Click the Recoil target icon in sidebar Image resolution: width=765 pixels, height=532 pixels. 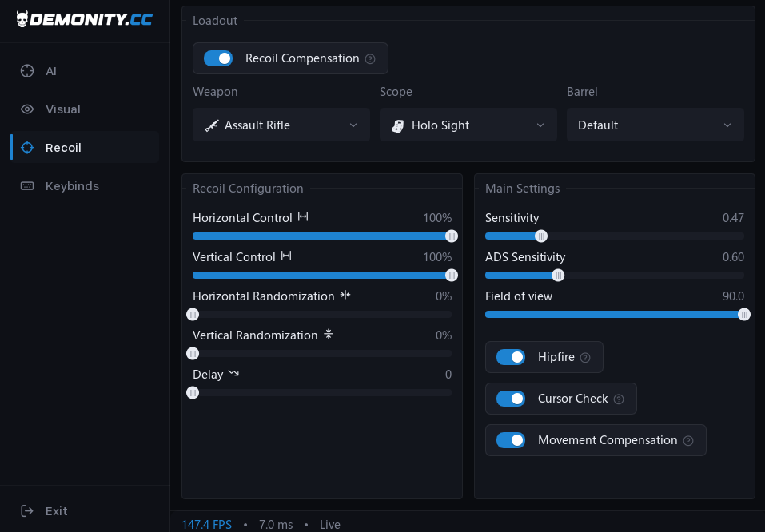(x=27, y=147)
